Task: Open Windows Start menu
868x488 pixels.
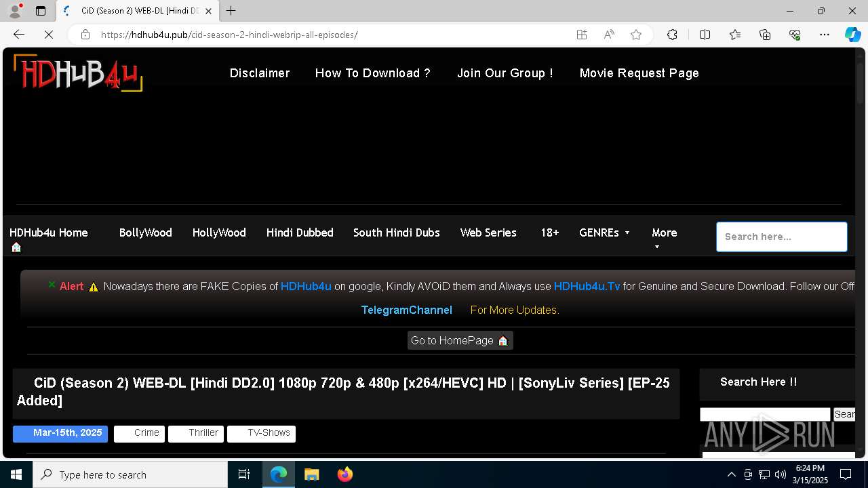Action: pos(16,474)
